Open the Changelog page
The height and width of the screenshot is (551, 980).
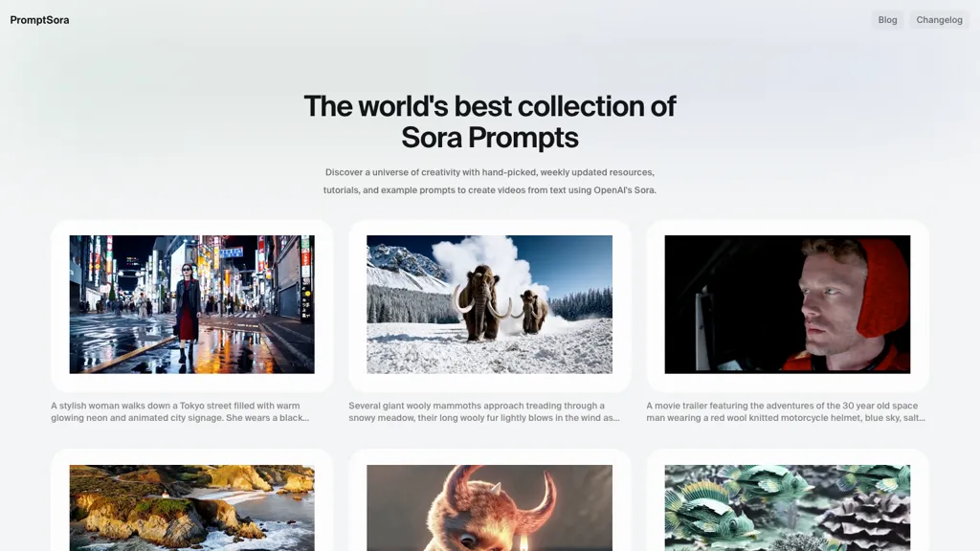[939, 20]
